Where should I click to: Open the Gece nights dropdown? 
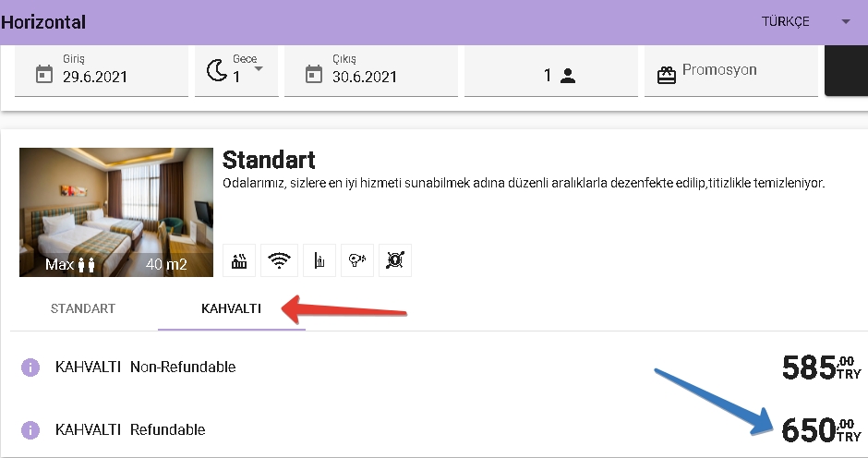pos(258,69)
